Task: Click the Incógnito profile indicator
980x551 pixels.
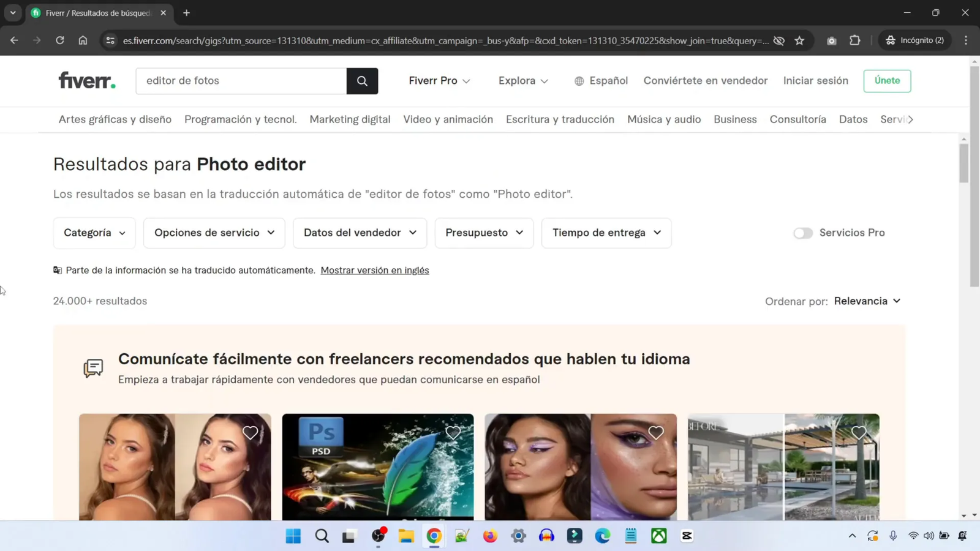Action: point(914,40)
